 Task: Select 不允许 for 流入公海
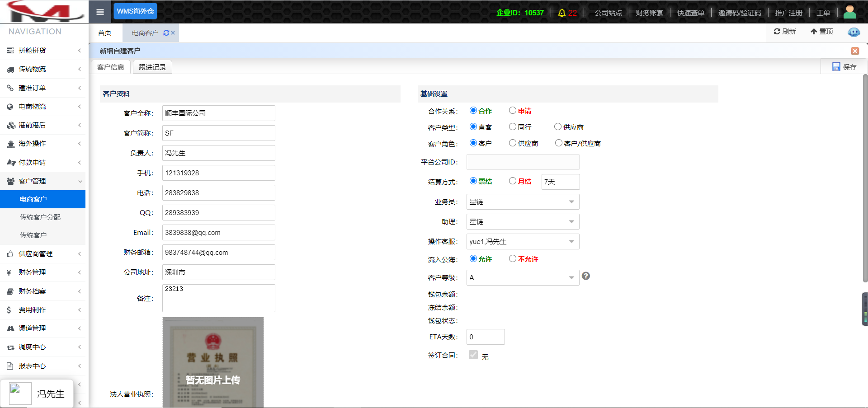(512, 259)
